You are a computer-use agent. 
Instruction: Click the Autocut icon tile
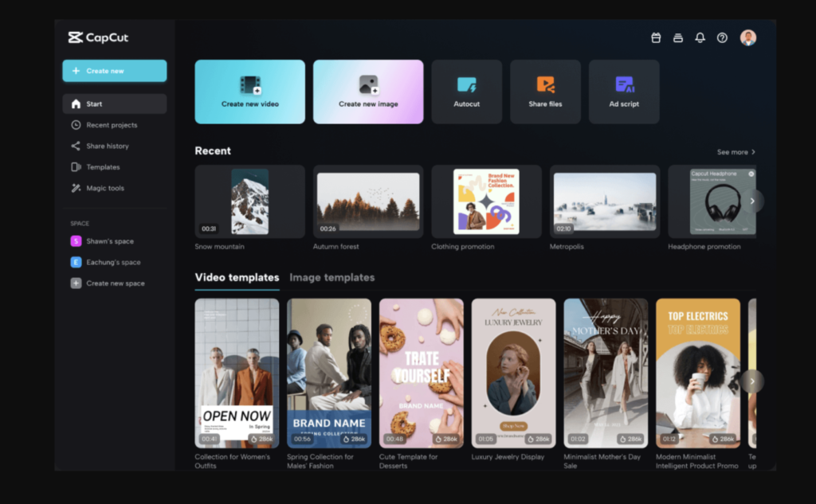click(x=466, y=92)
